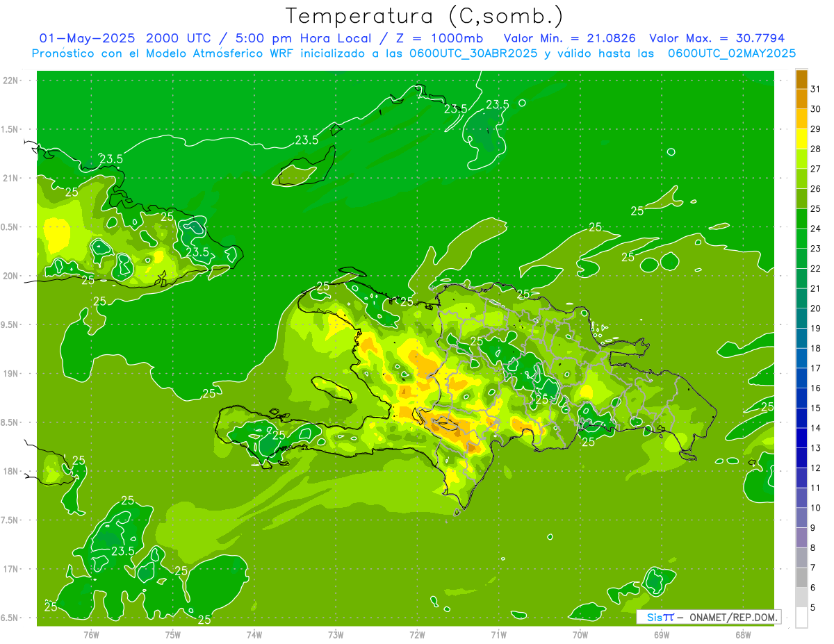Click the "20N" latitude axis label

pos(11,276)
